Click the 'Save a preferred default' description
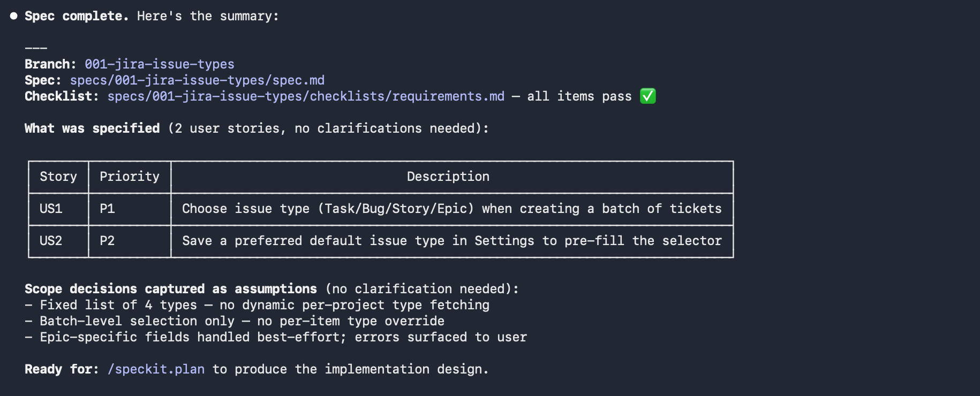This screenshot has height=396, width=980. 451,241
